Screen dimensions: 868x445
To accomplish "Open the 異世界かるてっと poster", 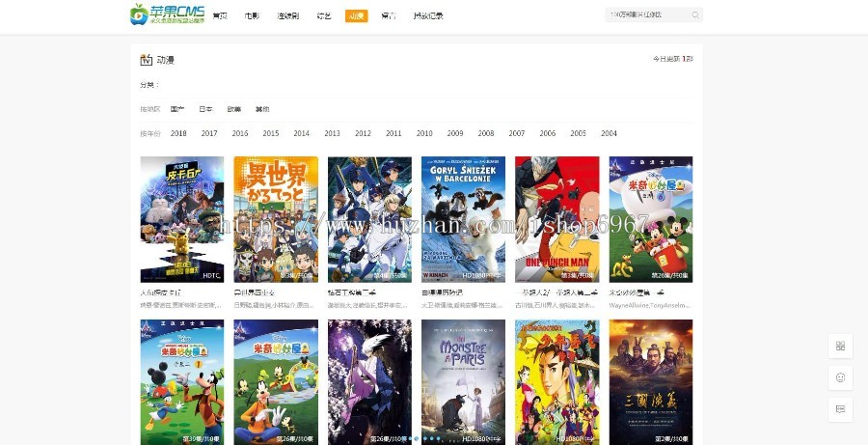I will coord(276,219).
